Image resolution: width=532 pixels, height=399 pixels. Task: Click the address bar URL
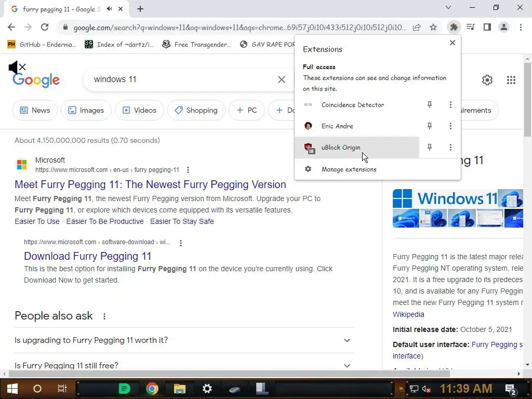click(240, 28)
